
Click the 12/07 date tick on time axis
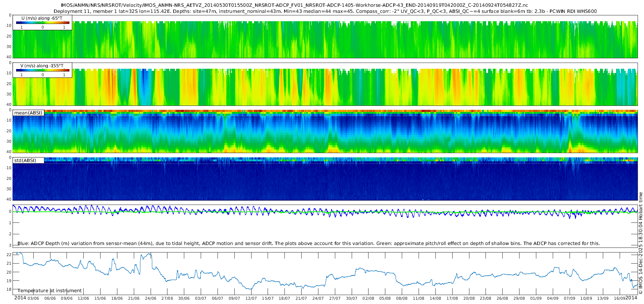coord(251,298)
